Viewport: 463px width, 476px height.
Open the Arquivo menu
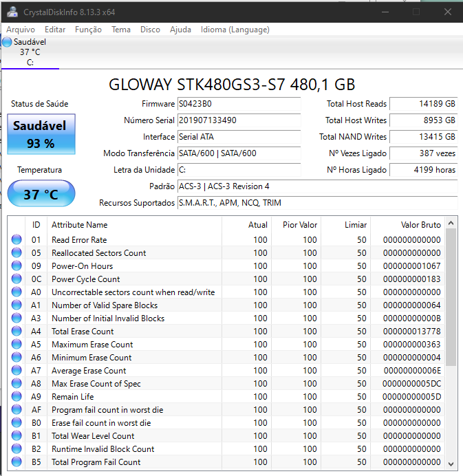click(21, 30)
